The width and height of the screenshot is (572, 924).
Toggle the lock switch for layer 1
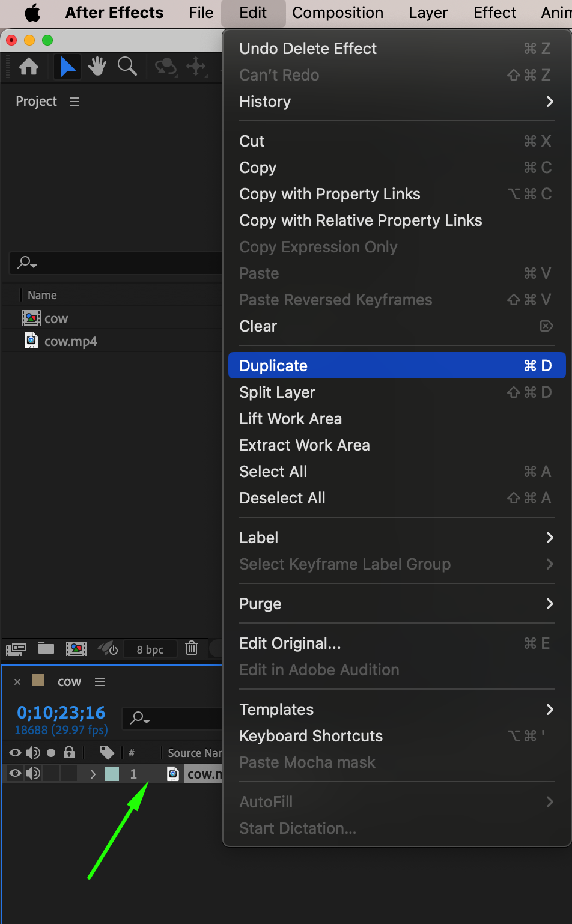69,774
